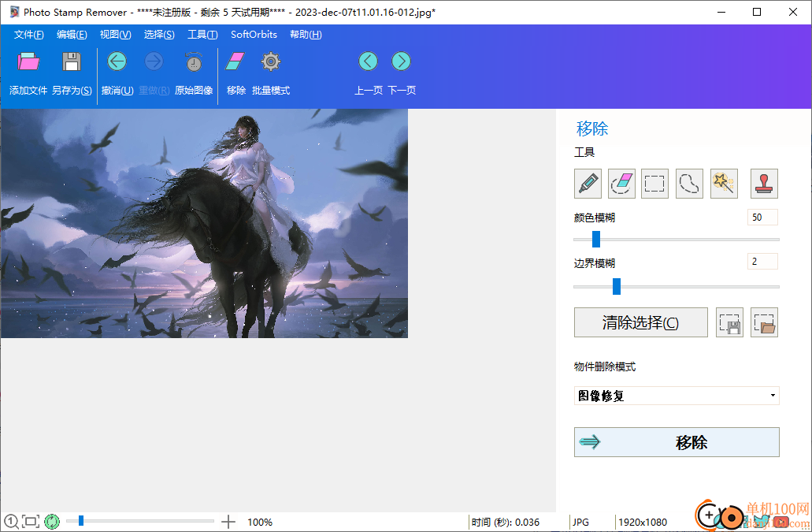Viewport: 812px width, 532px height.
Task: Click the Remove (移除) eraser toolbar icon
Action: click(235, 61)
